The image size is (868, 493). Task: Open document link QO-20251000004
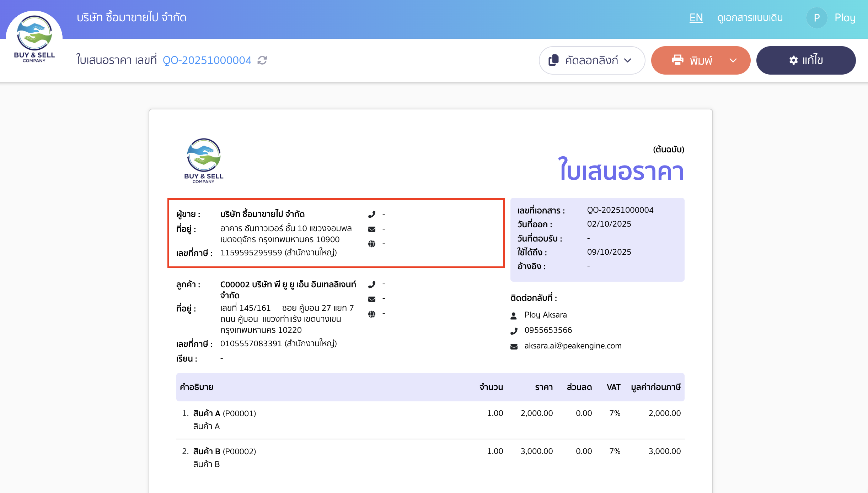pos(207,60)
